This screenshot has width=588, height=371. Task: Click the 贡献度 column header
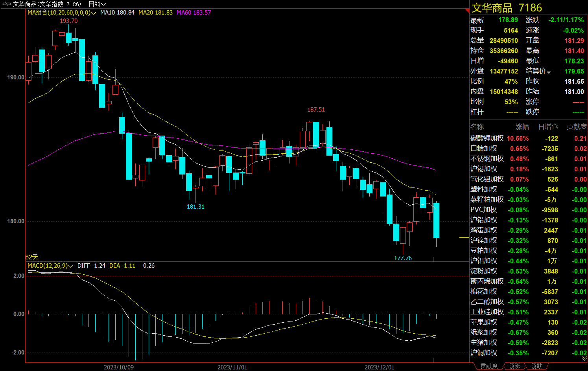(576, 127)
